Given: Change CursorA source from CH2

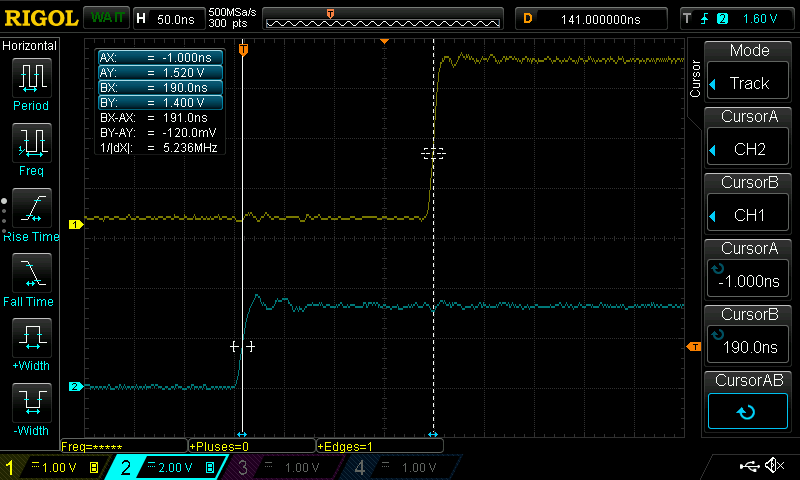Looking at the screenshot, I should (749, 138).
